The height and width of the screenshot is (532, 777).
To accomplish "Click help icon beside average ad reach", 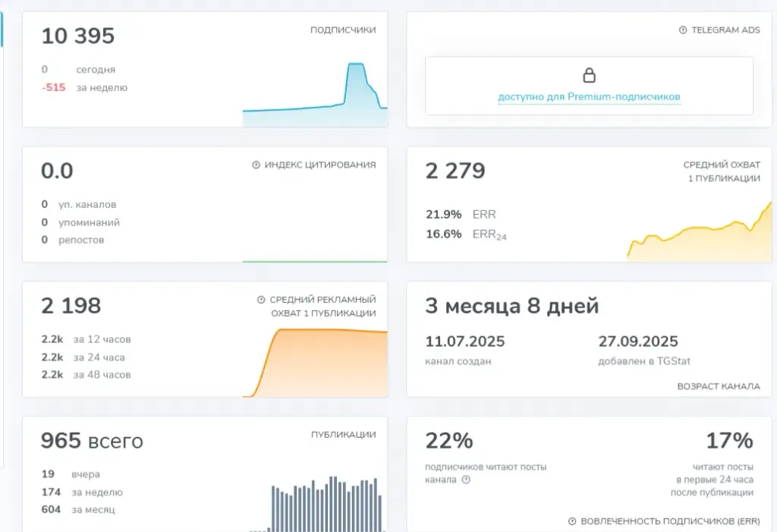I will 261,300.
